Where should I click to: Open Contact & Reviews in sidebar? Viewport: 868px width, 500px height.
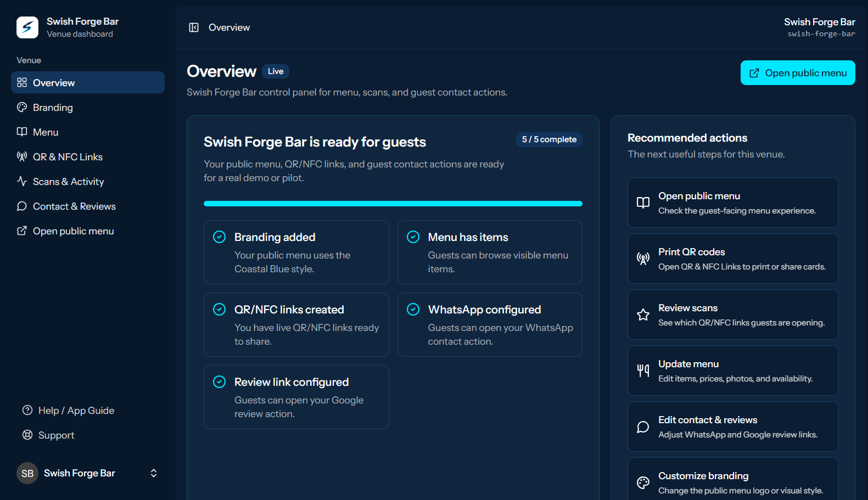88,206
